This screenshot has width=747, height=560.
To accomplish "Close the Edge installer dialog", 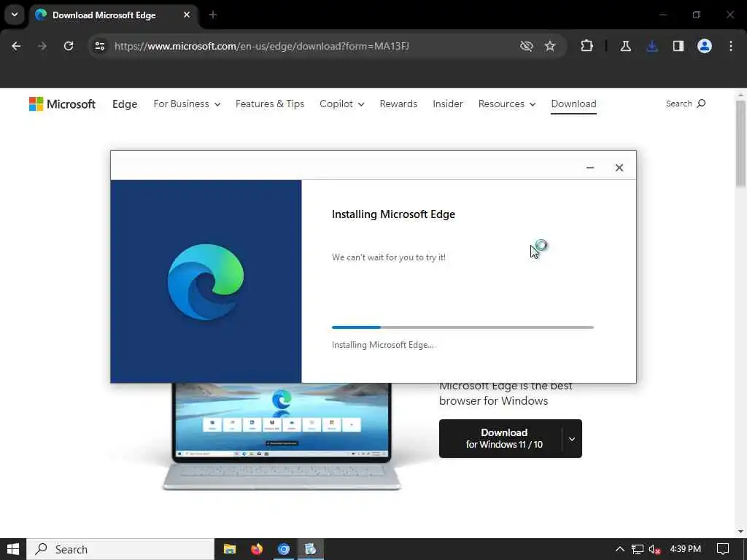I will click(619, 168).
